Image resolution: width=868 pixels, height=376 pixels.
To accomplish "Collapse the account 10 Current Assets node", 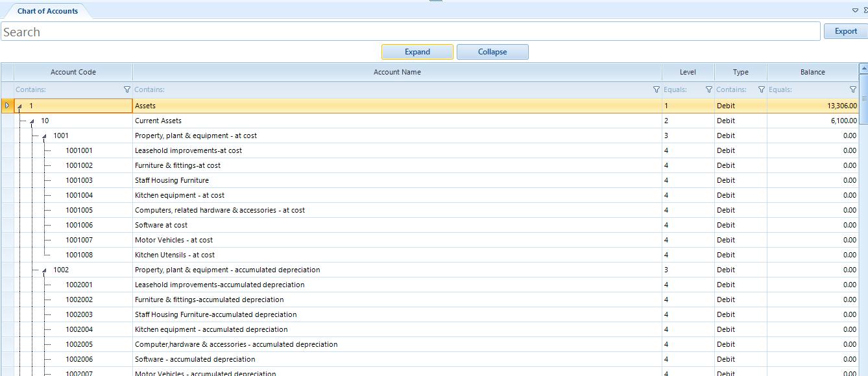I will [32, 121].
